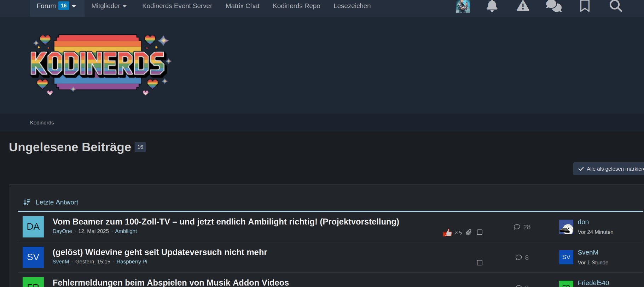Open SvenM's small avatar in last reply column
Screen dimensions: 644x287
pyautogui.click(x=566, y=257)
